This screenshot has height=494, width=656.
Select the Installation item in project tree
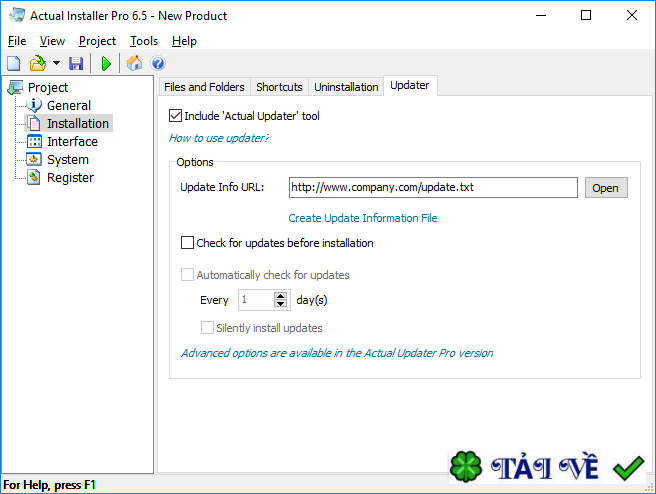coord(78,123)
